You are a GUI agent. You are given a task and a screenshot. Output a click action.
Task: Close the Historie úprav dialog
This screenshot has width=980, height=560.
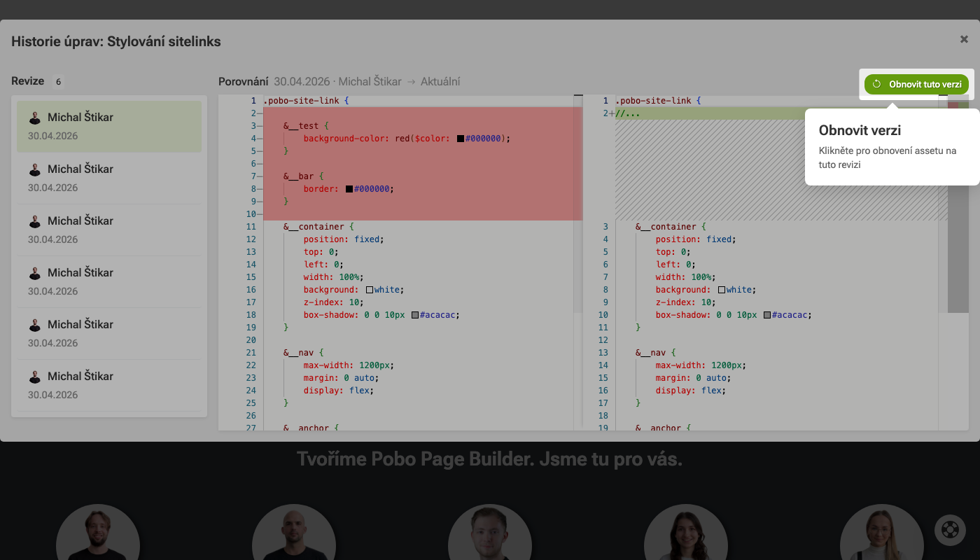coord(964,39)
